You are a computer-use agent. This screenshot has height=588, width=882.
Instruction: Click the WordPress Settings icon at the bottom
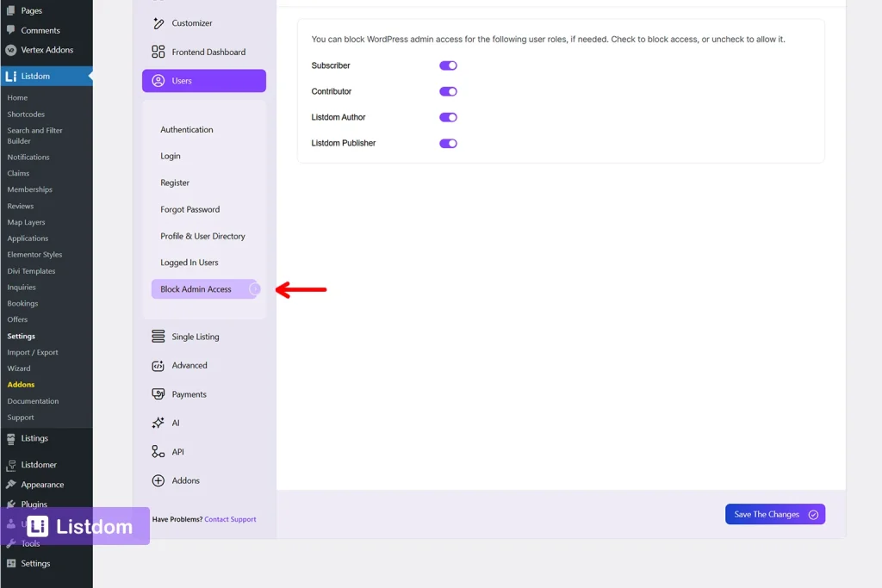click(x=10, y=563)
